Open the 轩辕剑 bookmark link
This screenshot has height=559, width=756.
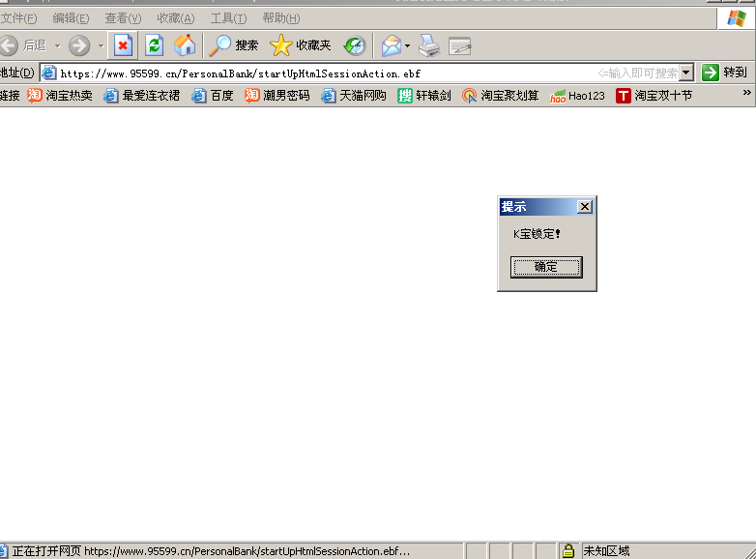(x=424, y=96)
